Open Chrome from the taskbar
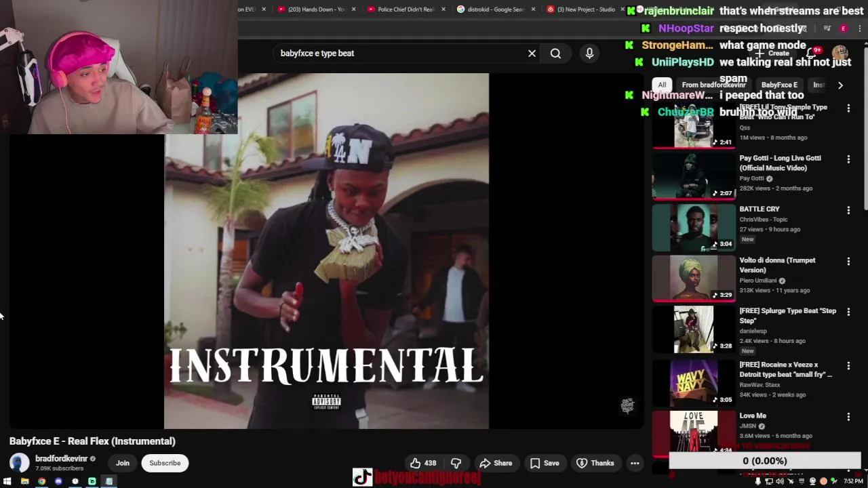The width and height of the screenshot is (868, 488). pyautogui.click(x=41, y=481)
